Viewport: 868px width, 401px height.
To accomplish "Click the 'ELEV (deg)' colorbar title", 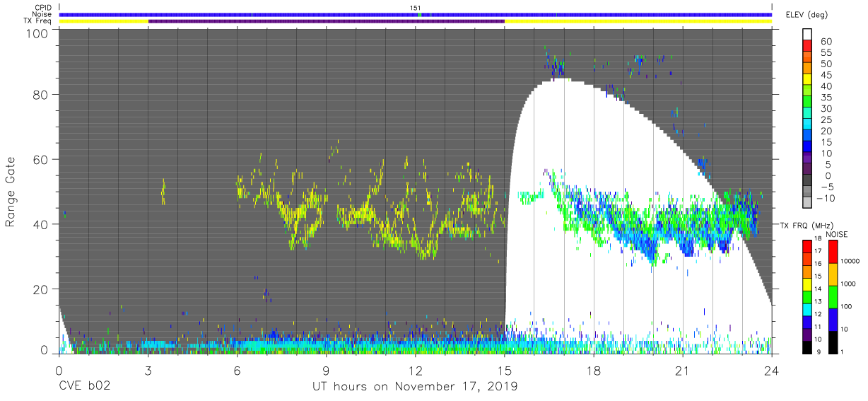I will tap(807, 15).
